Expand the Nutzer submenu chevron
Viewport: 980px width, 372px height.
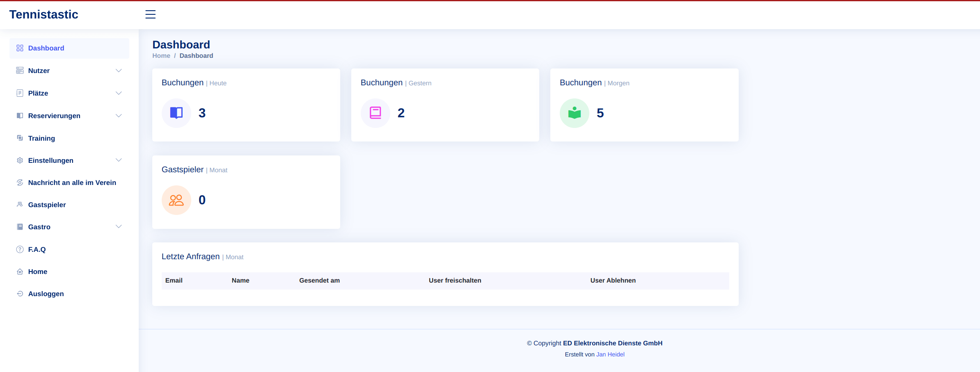[x=119, y=71]
